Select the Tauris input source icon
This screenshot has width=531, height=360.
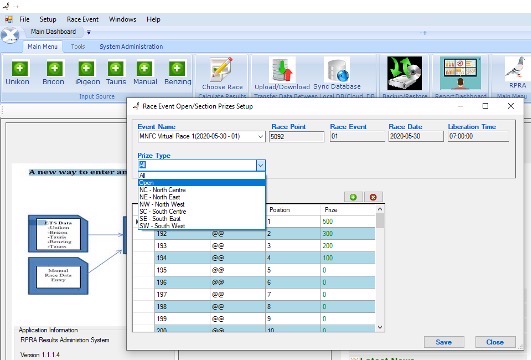(x=116, y=68)
